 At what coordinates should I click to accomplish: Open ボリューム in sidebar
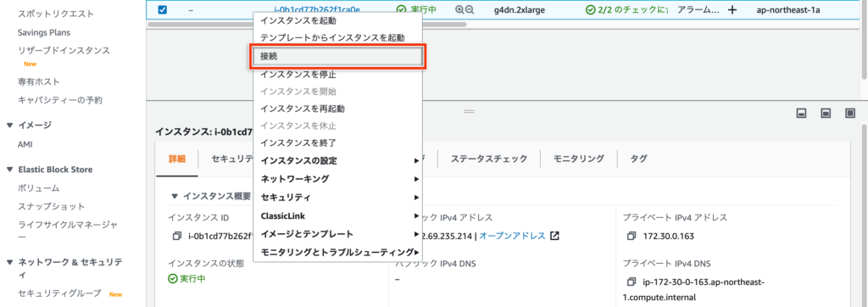point(39,188)
